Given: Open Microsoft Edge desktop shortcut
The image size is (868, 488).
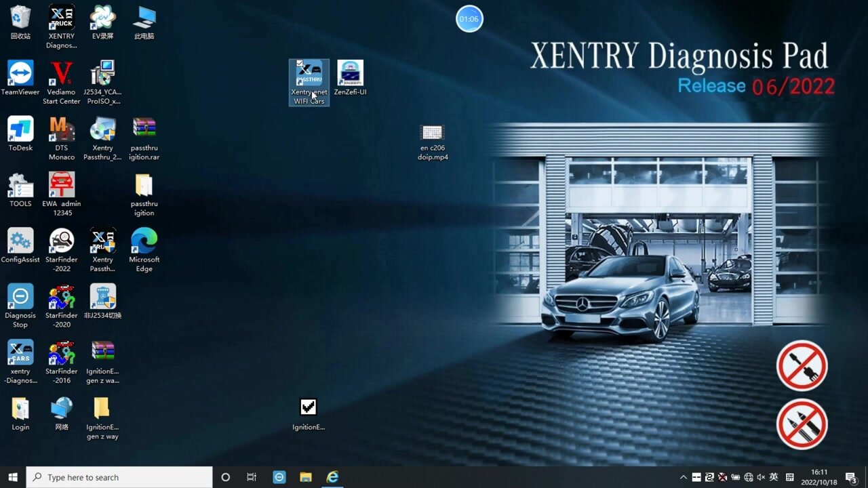Looking at the screenshot, I should click(x=144, y=250).
